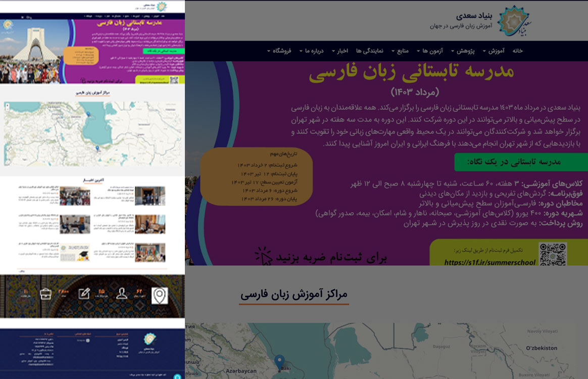
Task: Click the "پایان دوره: ۲۶ مرداد ۱۴۰۳" line
Action: tap(270, 199)
